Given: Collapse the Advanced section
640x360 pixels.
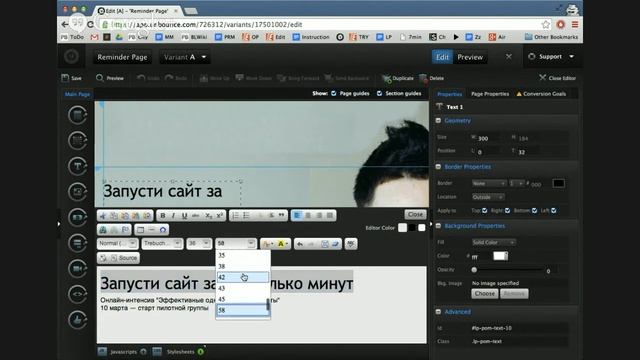Looking at the screenshot, I should click(438, 312).
